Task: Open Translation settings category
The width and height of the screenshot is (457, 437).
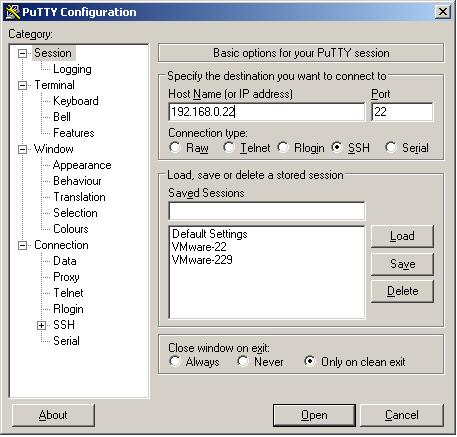Action: coord(79,197)
